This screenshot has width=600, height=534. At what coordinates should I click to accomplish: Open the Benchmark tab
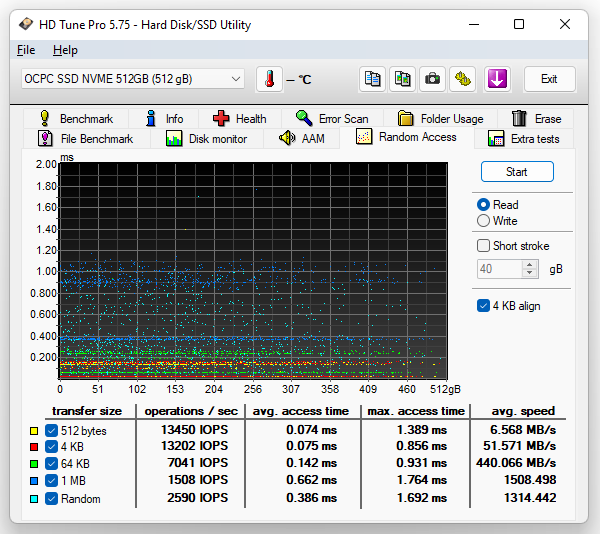pos(76,119)
